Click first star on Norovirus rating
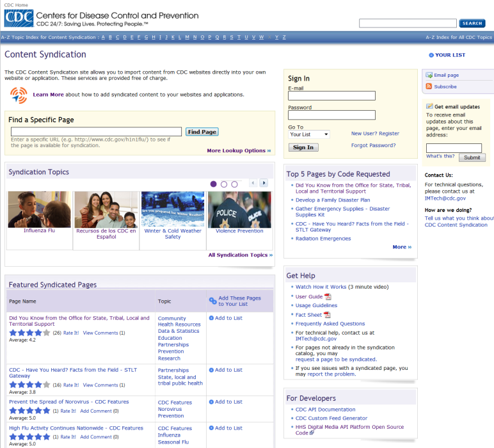The width and height of the screenshot is (494, 448). tap(13, 410)
